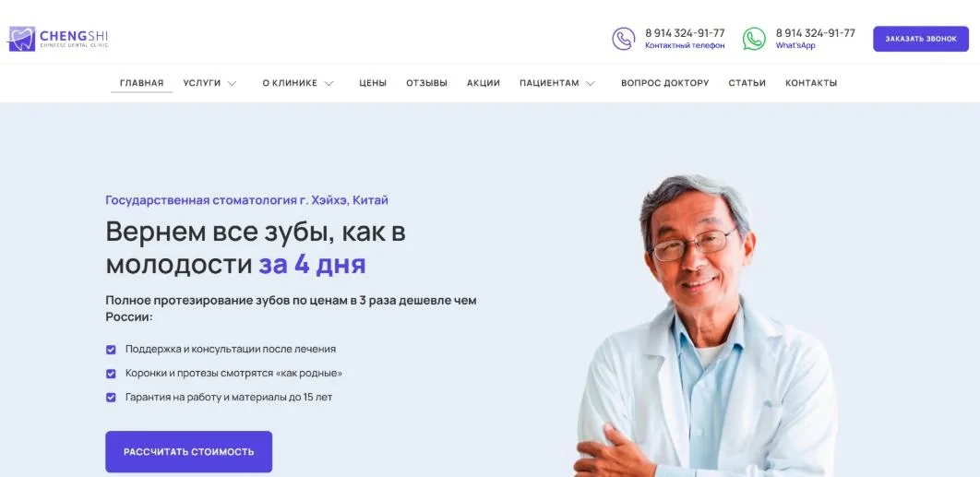
Task: Expand the УСЛУГИ dropdown chevron
Action: [x=232, y=83]
